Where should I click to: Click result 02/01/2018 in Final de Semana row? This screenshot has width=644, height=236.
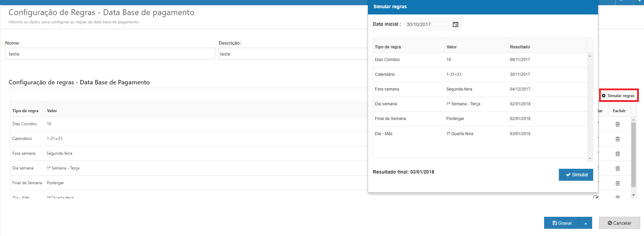coord(520,119)
